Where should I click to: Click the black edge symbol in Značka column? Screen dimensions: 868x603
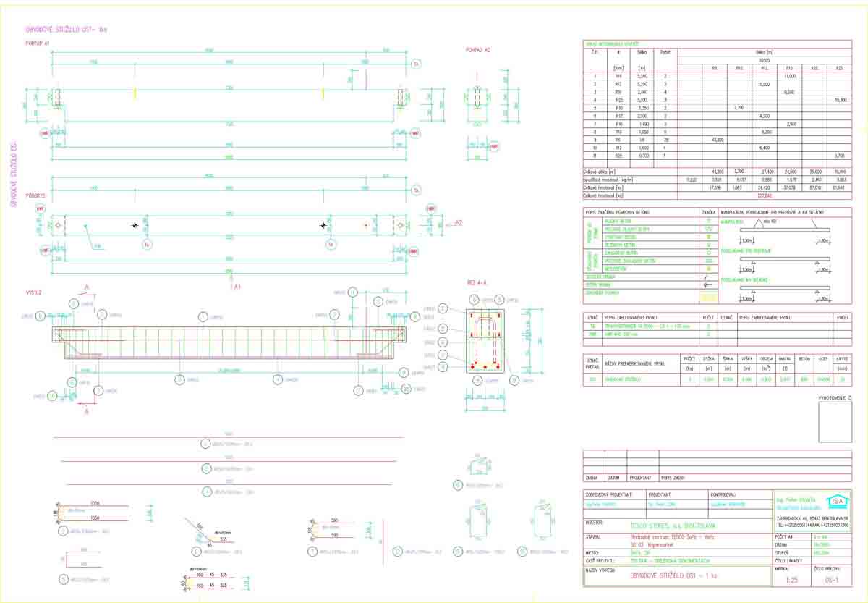[x=709, y=277]
